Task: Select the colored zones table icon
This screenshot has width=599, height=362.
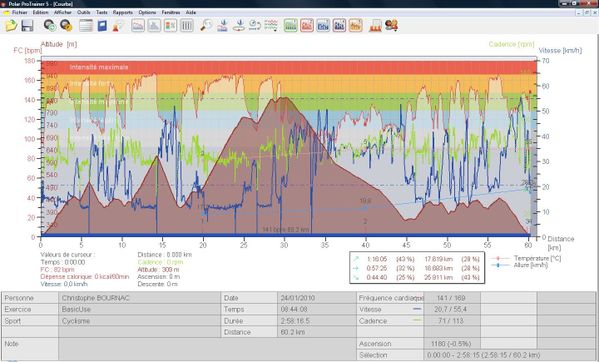Action: coord(170,26)
